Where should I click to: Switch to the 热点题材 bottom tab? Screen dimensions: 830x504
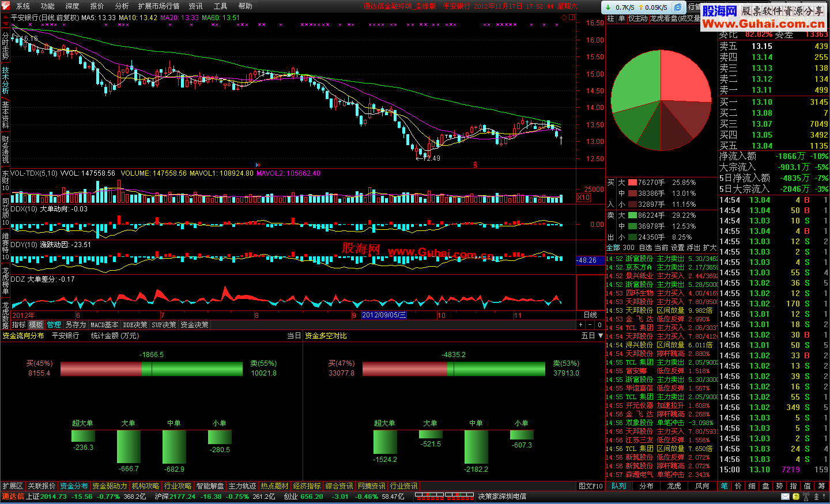274,486
